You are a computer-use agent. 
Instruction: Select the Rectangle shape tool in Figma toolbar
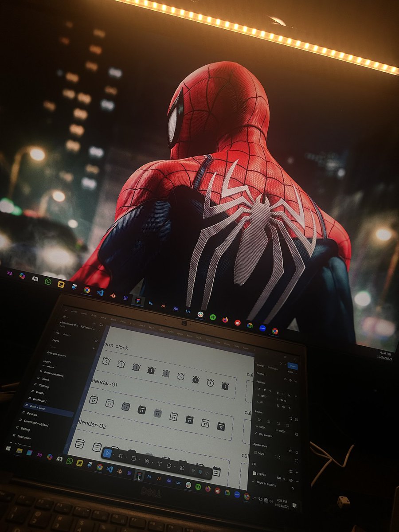point(133,458)
